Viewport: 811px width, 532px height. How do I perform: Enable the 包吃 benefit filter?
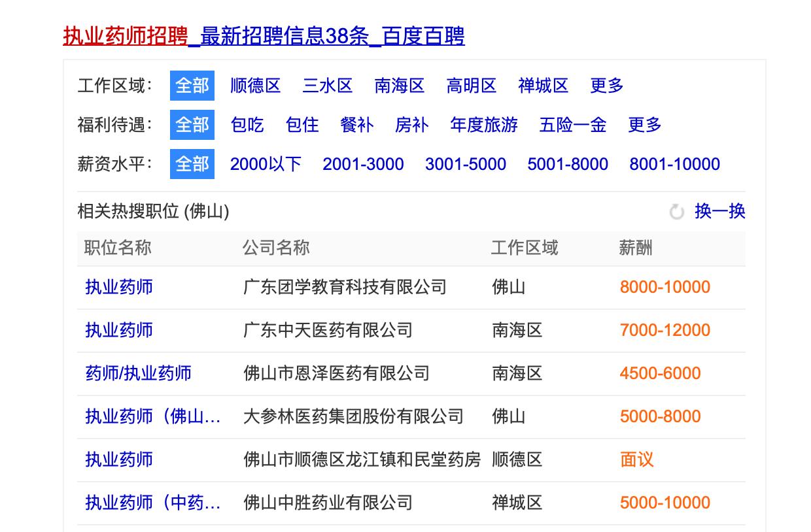pyautogui.click(x=247, y=125)
